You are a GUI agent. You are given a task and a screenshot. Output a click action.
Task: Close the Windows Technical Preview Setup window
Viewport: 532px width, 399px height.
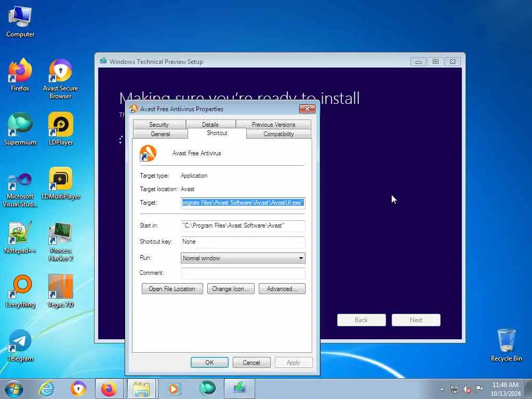point(453,62)
